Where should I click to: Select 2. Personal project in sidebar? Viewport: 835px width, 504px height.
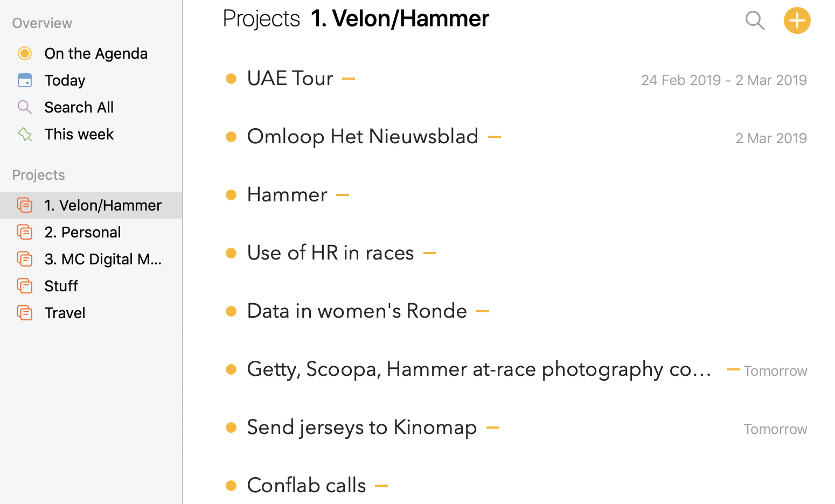pyautogui.click(x=91, y=232)
